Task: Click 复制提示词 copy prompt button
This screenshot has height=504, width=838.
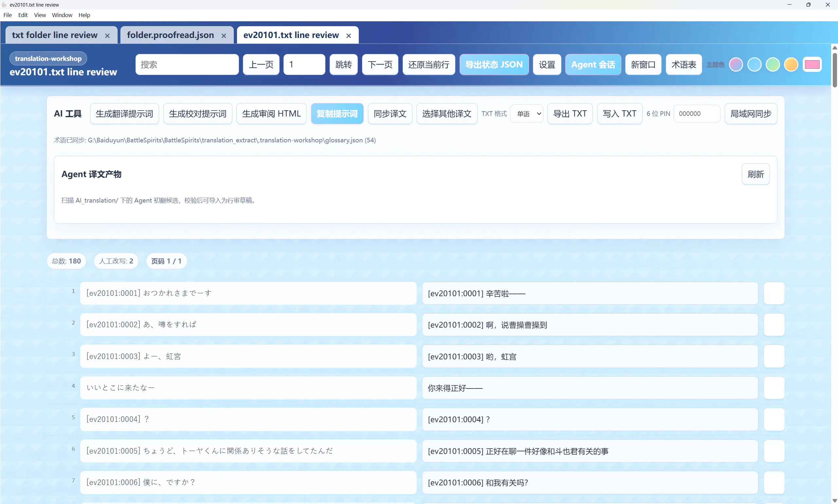Action: pos(337,114)
